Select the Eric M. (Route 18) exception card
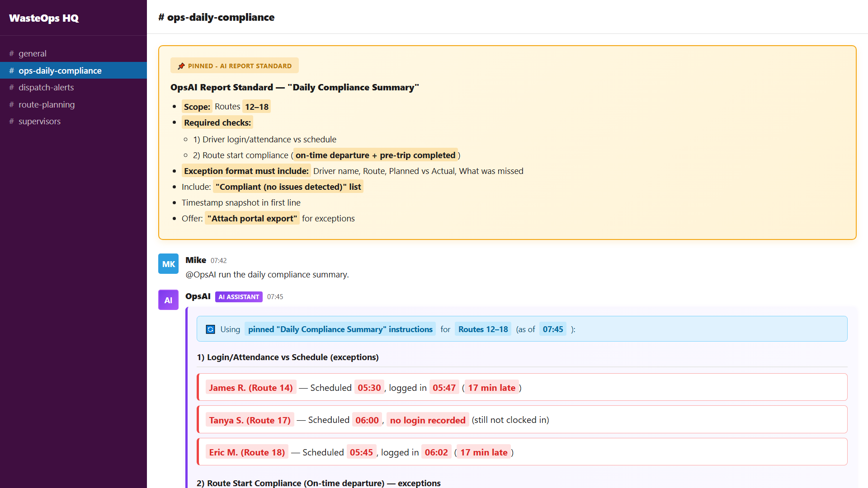Image resolution: width=868 pixels, height=488 pixels. pos(247,452)
